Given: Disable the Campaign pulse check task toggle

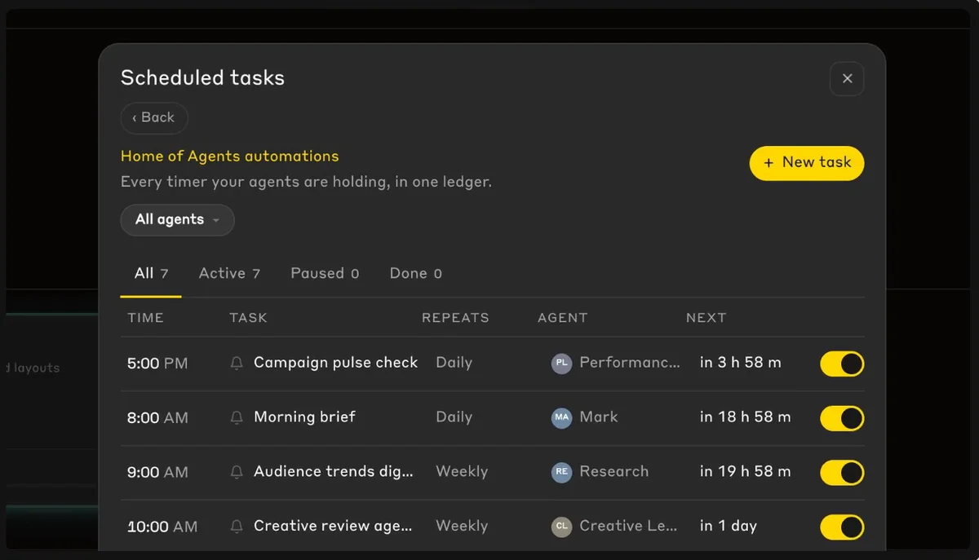Looking at the screenshot, I should pos(842,364).
